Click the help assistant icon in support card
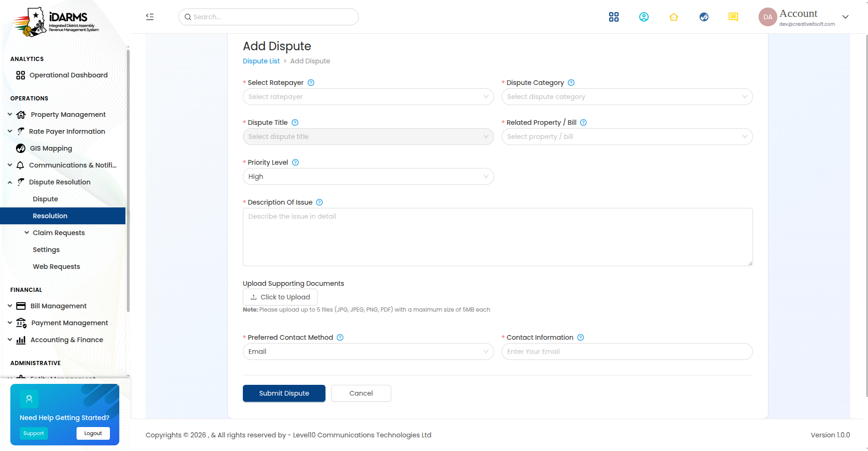The image size is (868, 451). point(29,399)
